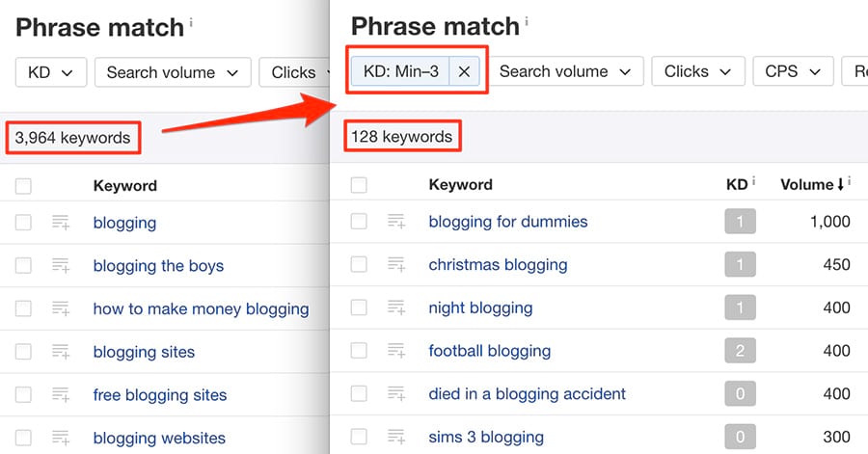The image size is (868, 454).
Task: Click add-to-list icon for 'blogging for dummies'
Action: tap(396, 222)
